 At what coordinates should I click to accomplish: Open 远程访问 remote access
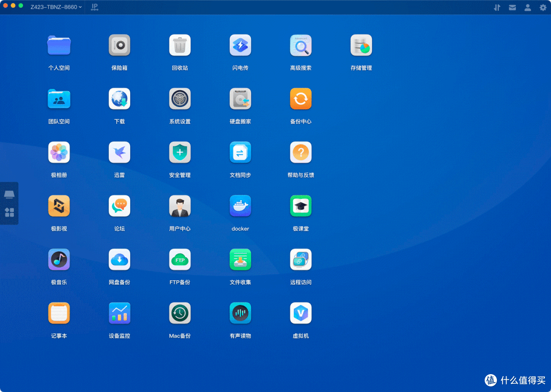click(x=301, y=259)
